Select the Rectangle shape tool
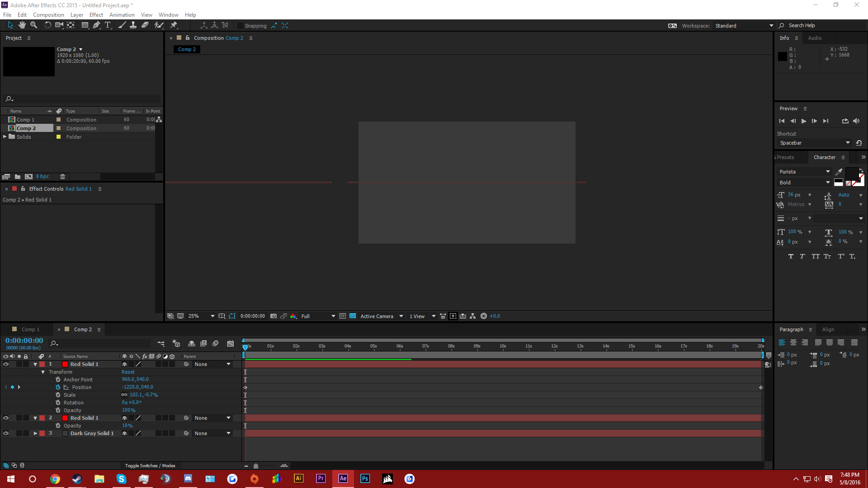Screen dimensions: 868x488 tap(85, 25)
